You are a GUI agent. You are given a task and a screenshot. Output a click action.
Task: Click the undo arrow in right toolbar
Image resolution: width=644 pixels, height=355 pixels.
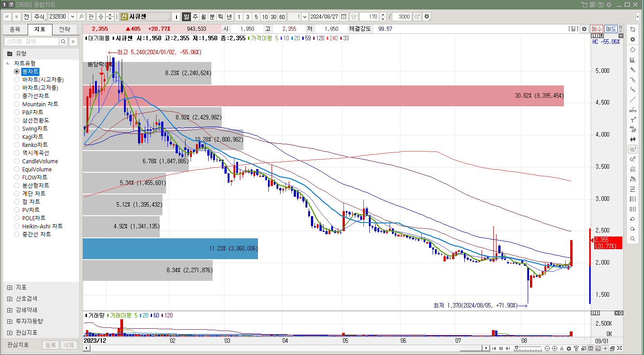coord(633,219)
